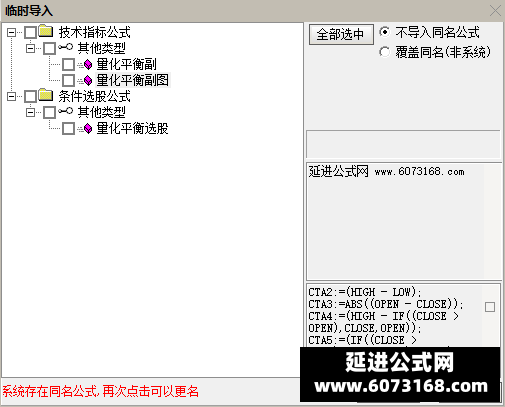Check the box for 量化平衡副图
Viewport: 505px width, 407px height.
69,80
